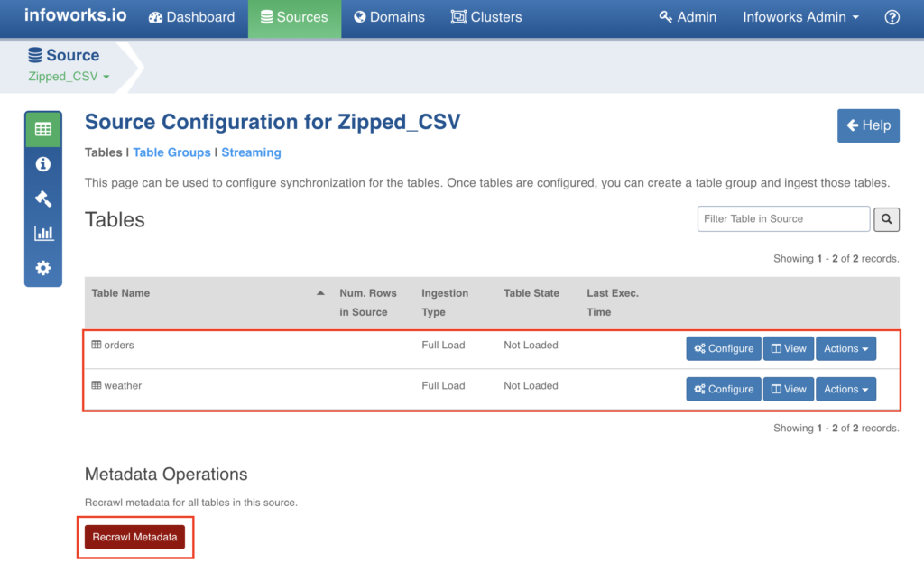Open the source info panel from sidebar
This screenshot has height=563, width=924.
43,163
